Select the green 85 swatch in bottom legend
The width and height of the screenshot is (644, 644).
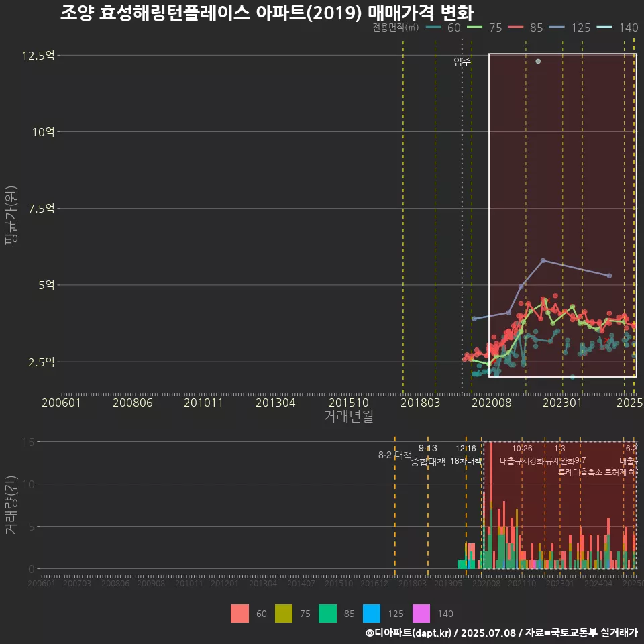tap(327, 614)
